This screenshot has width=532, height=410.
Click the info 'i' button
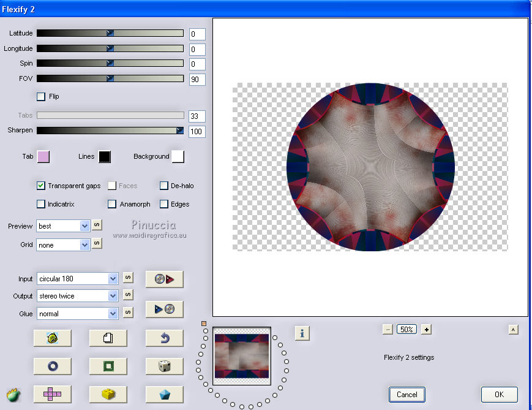click(x=302, y=333)
